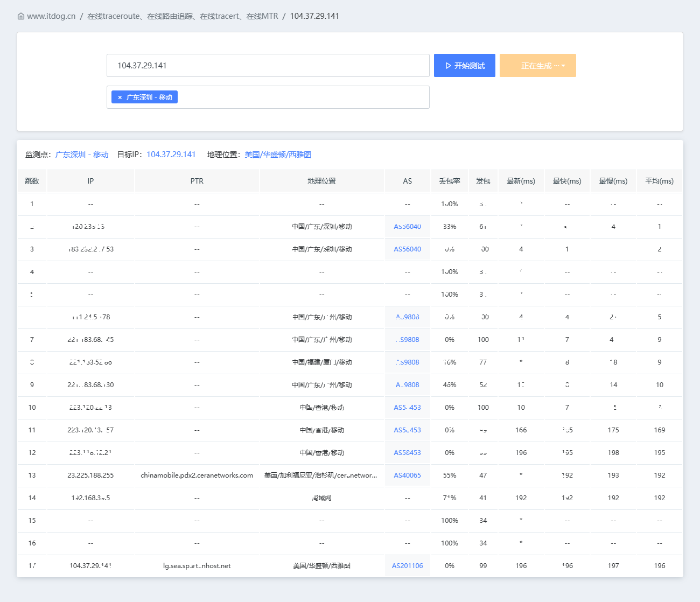Viewport: 700px width, 602px height.
Task: Select chinamobile.pdx2.ceranetworks.com PTR cell
Action: tap(197, 475)
